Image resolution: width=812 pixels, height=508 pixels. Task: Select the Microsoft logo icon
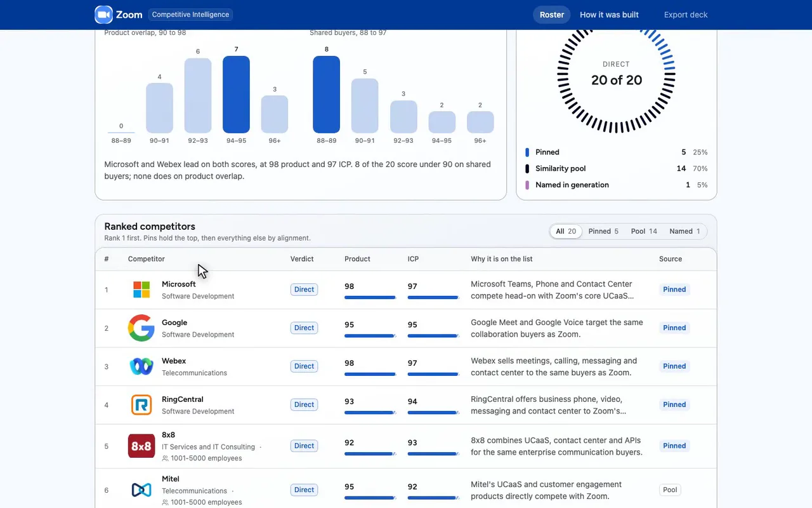point(141,290)
